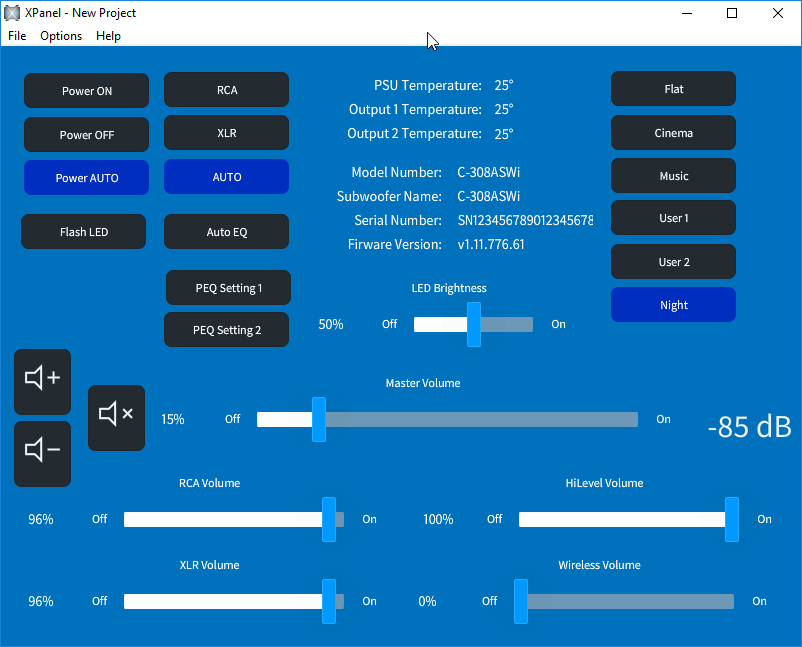
Task: Click the Serial Number value text
Action: point(525,220)
